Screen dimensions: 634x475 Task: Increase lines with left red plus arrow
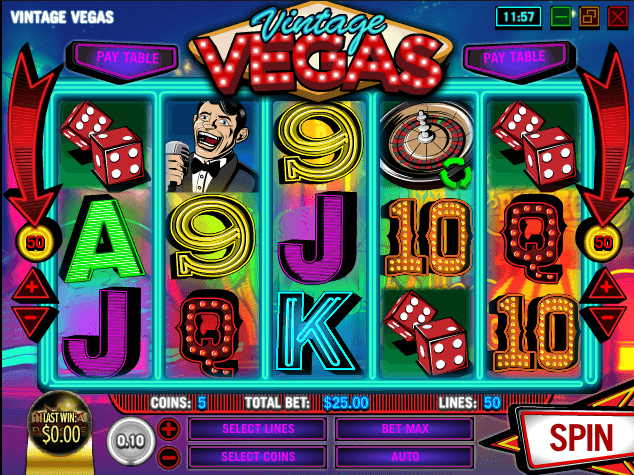click(x=33, y=287)
